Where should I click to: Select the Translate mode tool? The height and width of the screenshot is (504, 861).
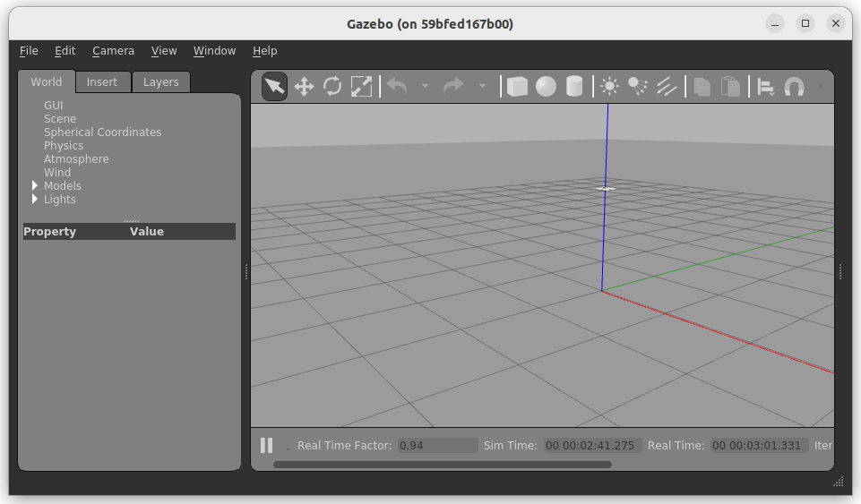[304, 87]
